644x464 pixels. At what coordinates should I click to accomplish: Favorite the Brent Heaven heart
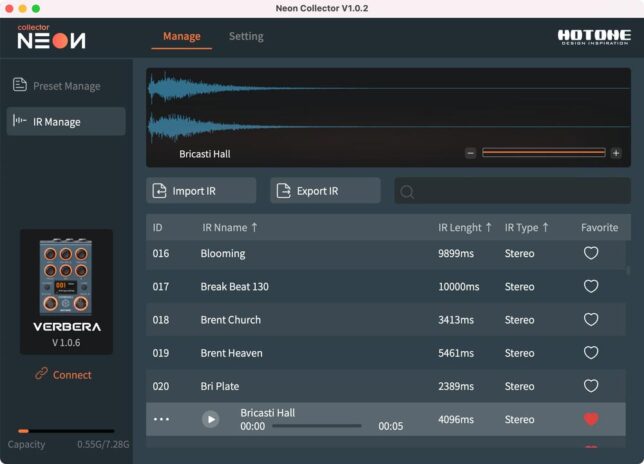point(591,353)
